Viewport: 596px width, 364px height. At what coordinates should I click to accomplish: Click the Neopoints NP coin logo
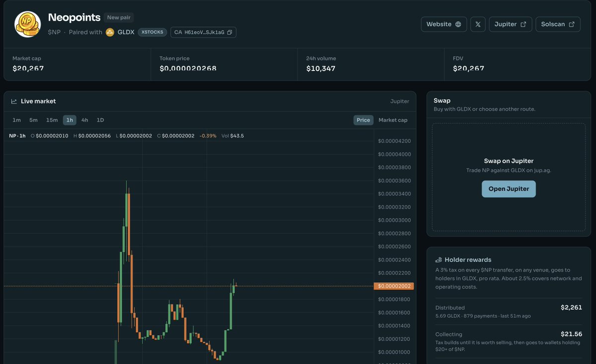(x=28, y=24)
